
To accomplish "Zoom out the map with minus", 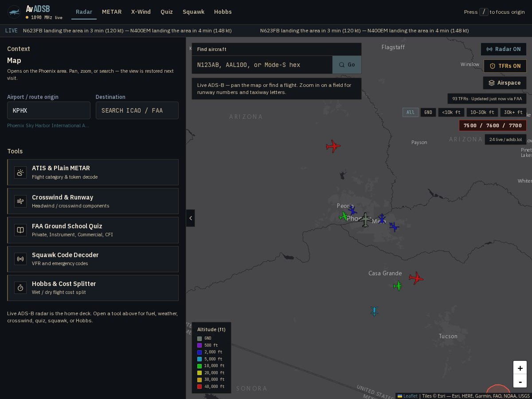I will [x=520, y=382].
